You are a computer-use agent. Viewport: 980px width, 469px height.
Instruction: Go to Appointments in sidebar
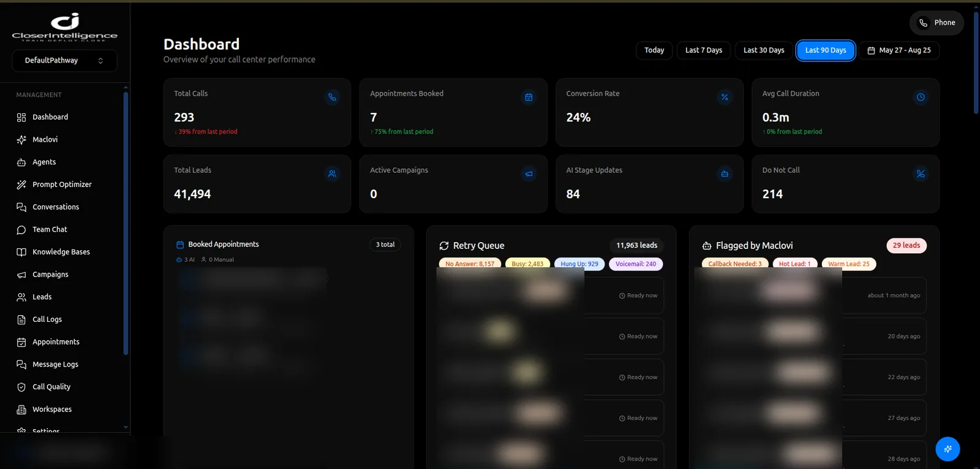coord(56,342)
